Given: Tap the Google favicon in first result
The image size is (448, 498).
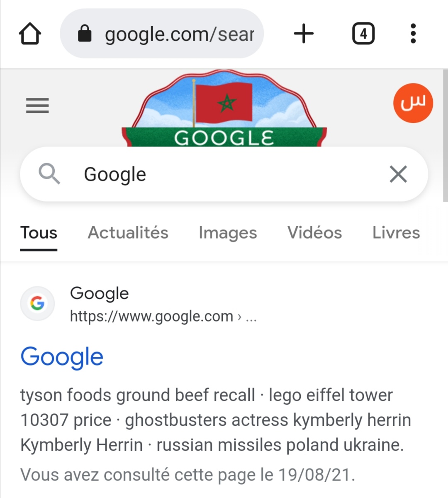Looking at the screenshot, I should (37, 303).
